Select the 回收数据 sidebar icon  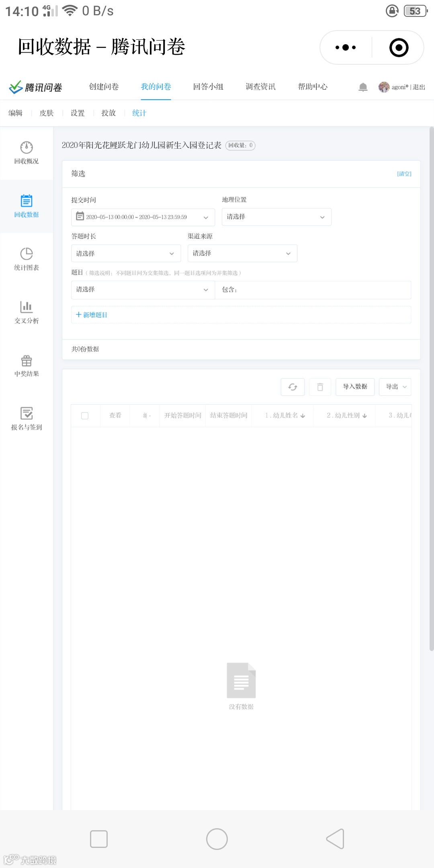[27, 201]
